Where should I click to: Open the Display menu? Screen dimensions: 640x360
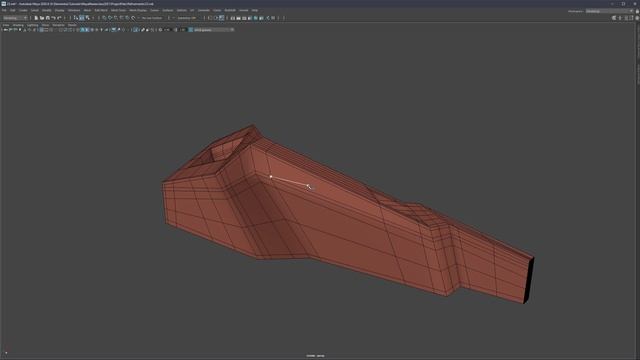tap(60, 10)
